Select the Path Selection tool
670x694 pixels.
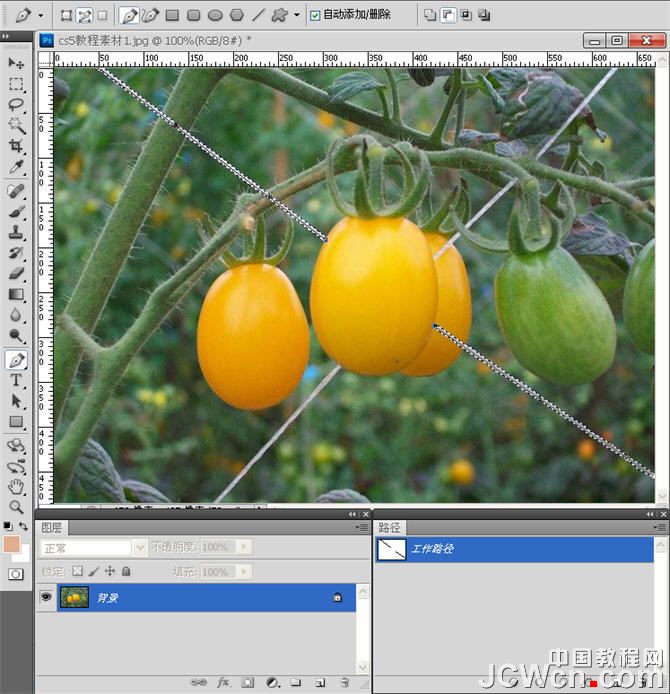pos(16,401)
